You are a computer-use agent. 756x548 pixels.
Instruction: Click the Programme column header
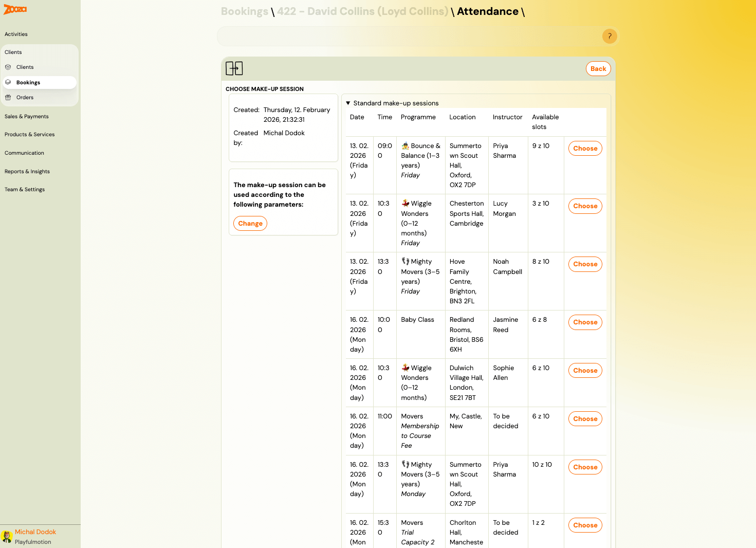pyautogui.click(x=418, y=117)
